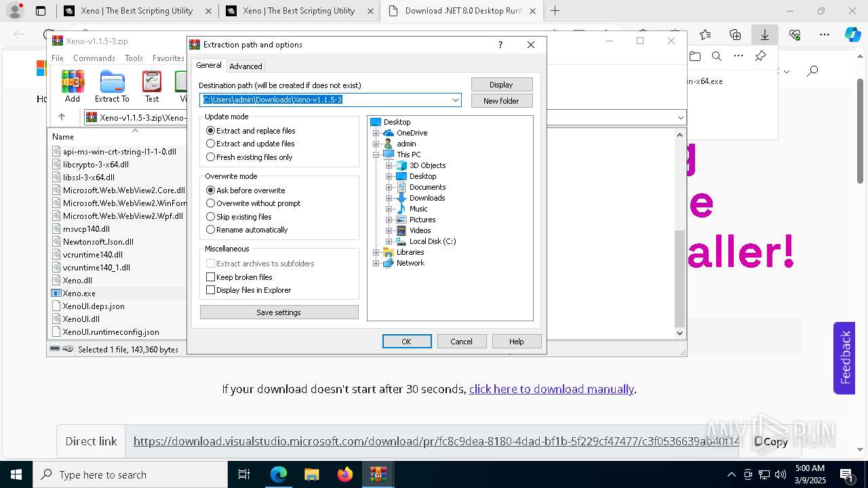The width and height of the screenshot is (868, 488).
Task: Open browser downloads icon in Edge toolbar
Action: click(764, 35)
